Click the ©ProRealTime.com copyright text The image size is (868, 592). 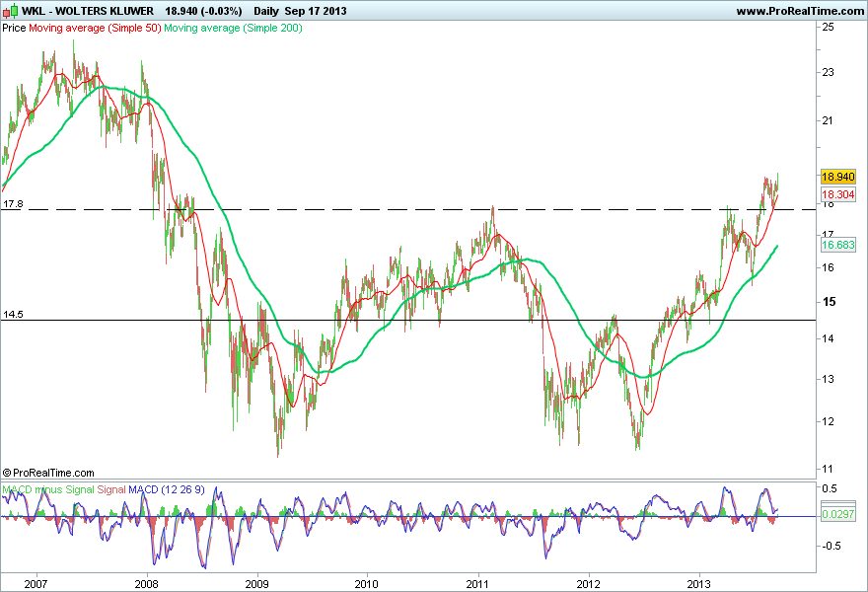[48, 473]
